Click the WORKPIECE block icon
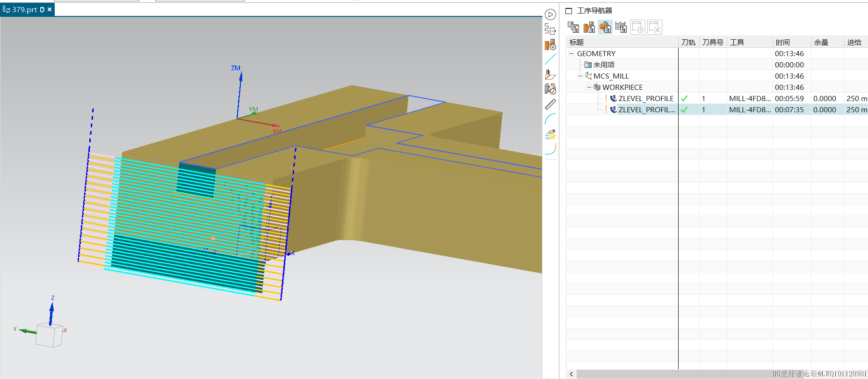 coord(597,87)
